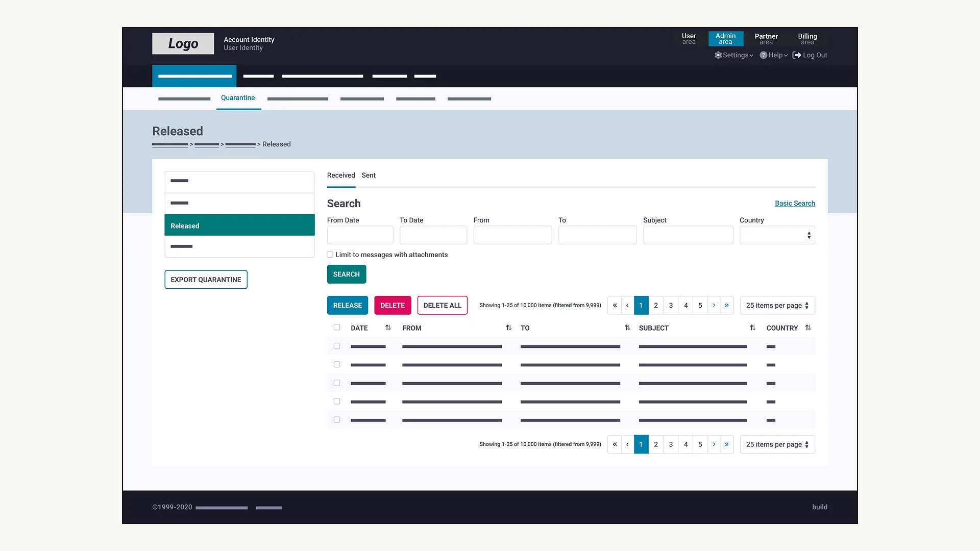Switch to Admin area
980x551 pixels.
(x=725, y=39)
